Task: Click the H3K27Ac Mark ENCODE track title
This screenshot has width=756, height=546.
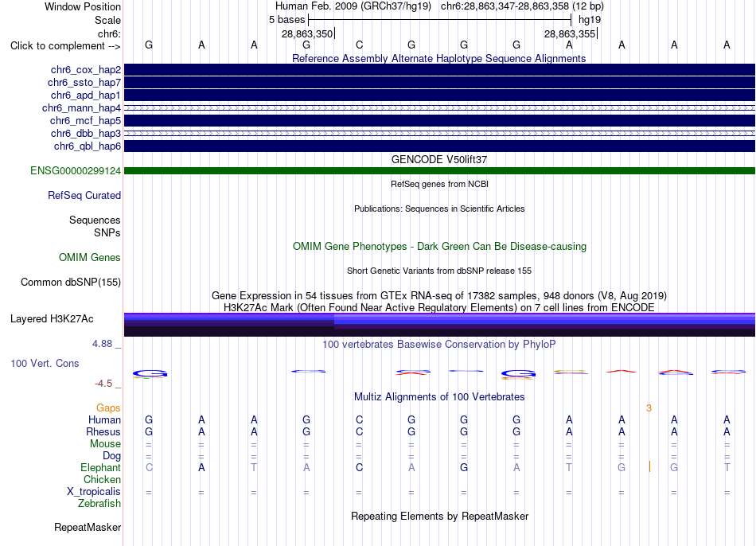Action: (439, 308)
